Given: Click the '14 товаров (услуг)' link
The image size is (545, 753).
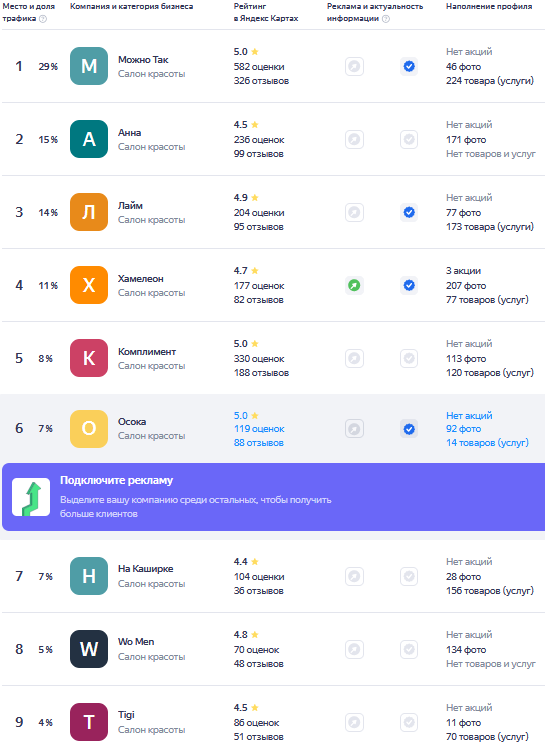Looking at the screenshot, I should [x=487, y=443].
